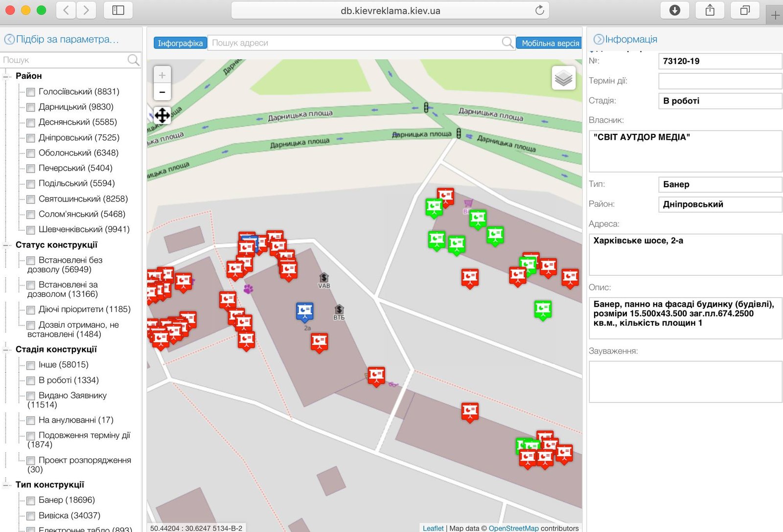Open Safari's share menu icon
Screen dimensions: 783x532
(x=710, y=10)
